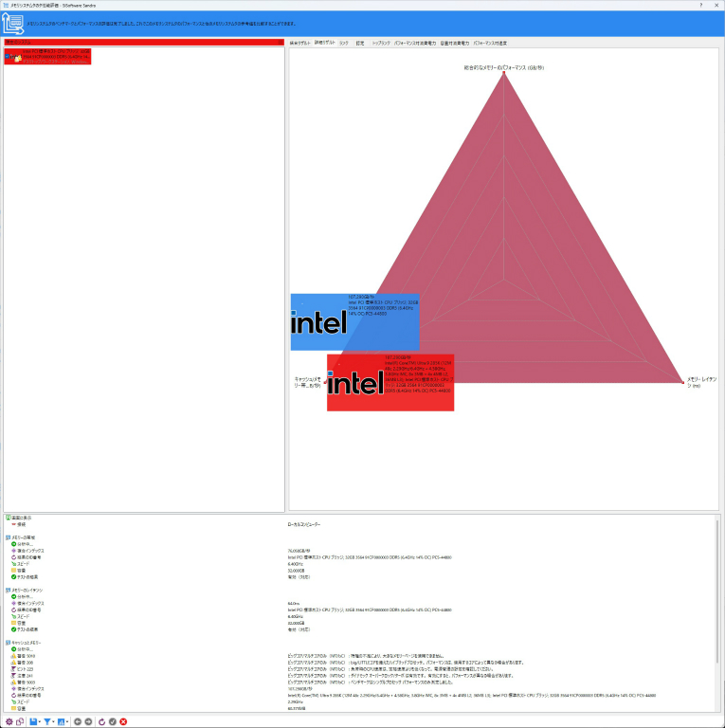Switch to the パフォーマンス対速度 tab

coord(490,44)
